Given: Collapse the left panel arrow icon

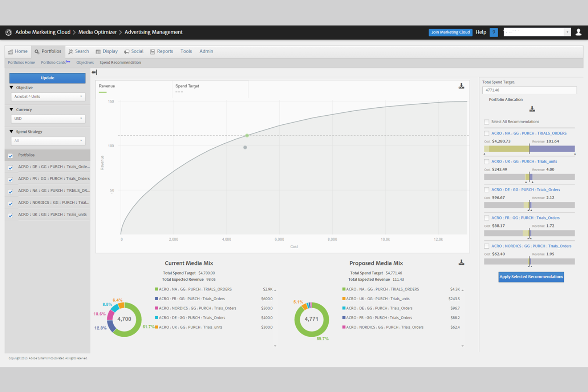Looking at the screenshot, I should click(x=94, y=72).
